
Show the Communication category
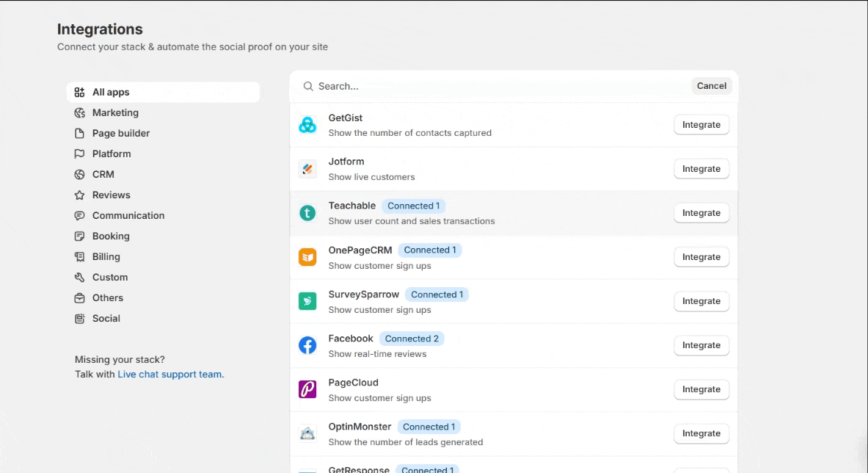point(164,215)
